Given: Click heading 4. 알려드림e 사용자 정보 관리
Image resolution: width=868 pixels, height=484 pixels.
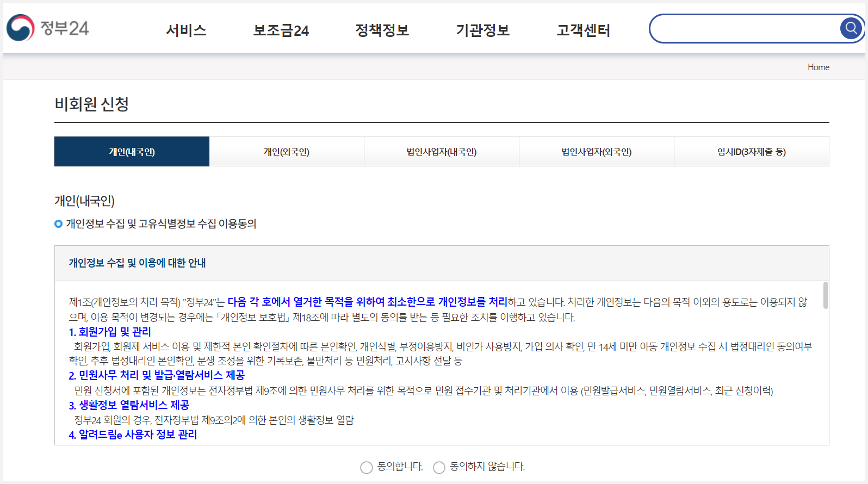Looking at the screenshot, I should tap(133, 435).
